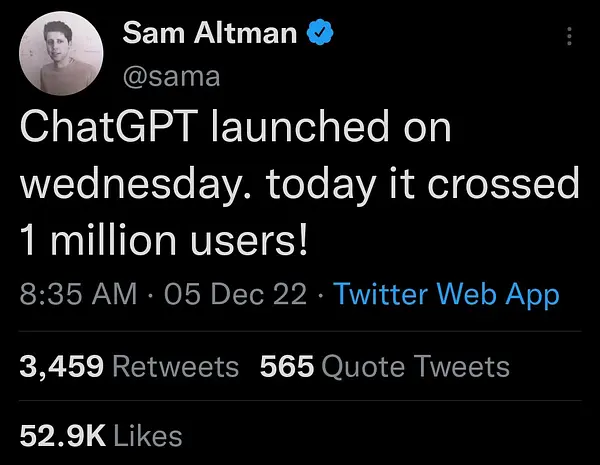View the Quote Tweets list
Screen dimensions: 600x465
click(385, 367)
